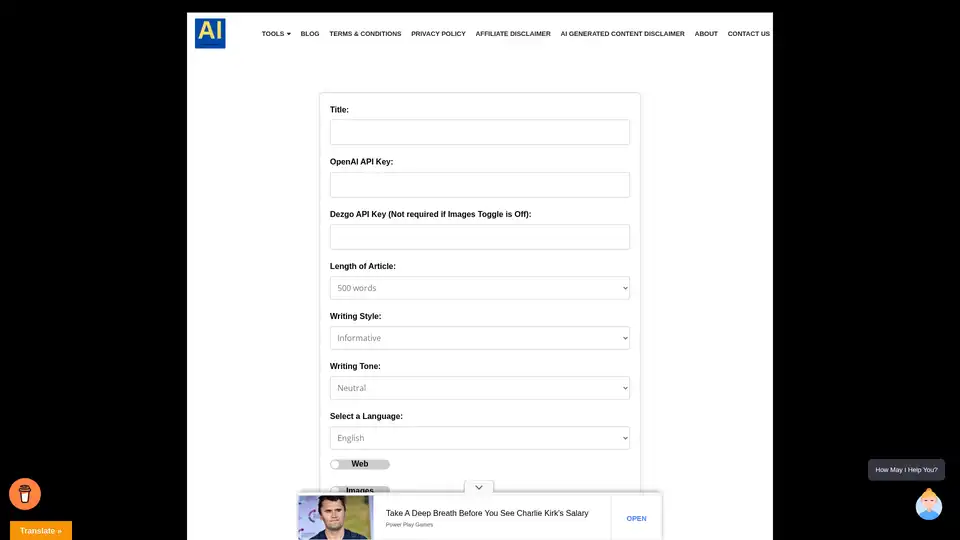The width and height of the screenshot is (960, 540).
Task: Click the coffee cup donation icon
Action: 25,493
